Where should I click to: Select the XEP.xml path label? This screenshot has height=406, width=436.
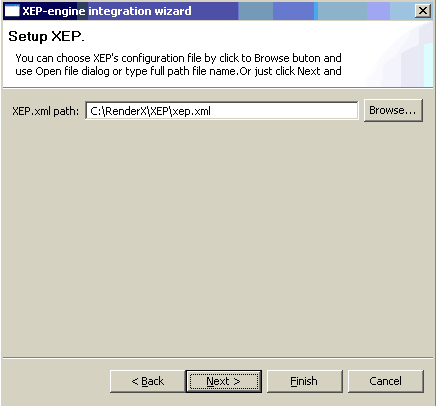45,111
